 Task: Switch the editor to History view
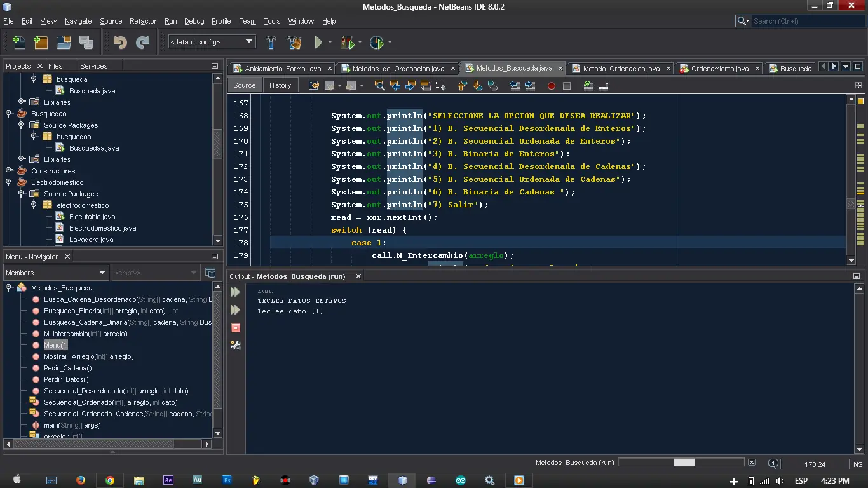[280, 85]
